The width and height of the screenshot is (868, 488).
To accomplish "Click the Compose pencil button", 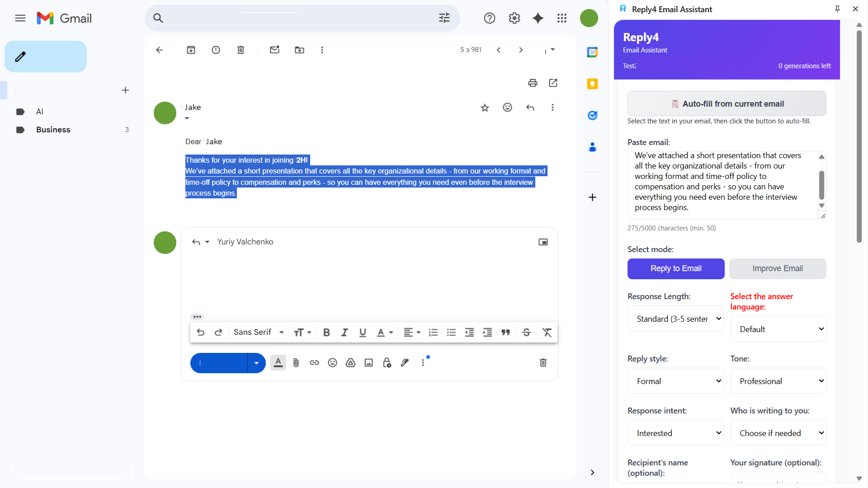I will click(x=46, y=56).
